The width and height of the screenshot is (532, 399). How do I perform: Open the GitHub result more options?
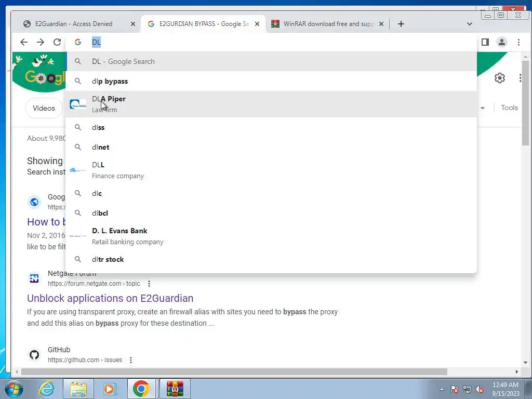pos(131,360)
